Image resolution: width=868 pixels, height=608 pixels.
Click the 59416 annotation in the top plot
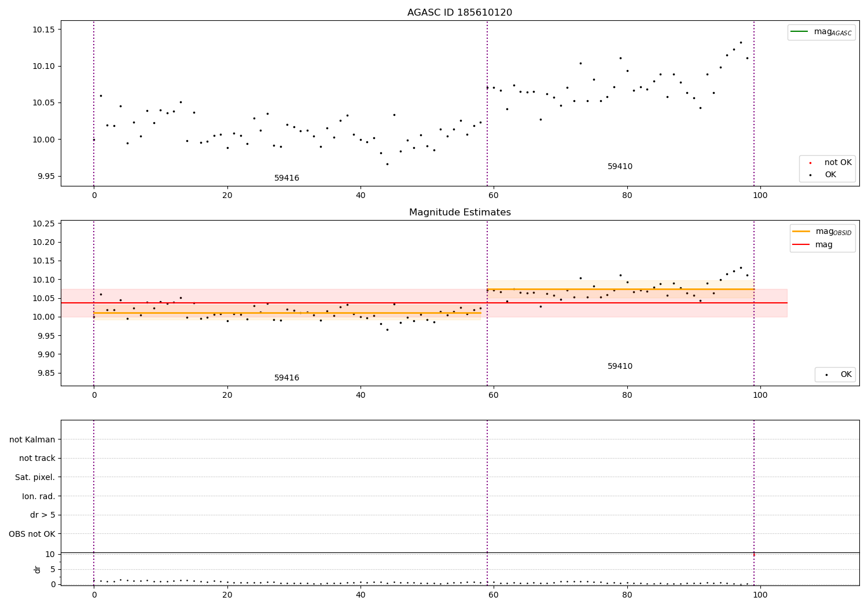(x=286, y=178)
